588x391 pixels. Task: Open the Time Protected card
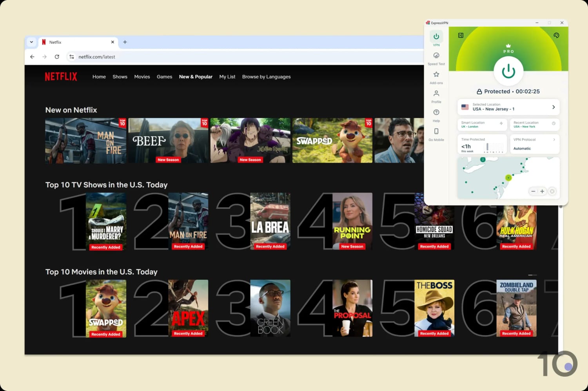(x=482, y=144)
